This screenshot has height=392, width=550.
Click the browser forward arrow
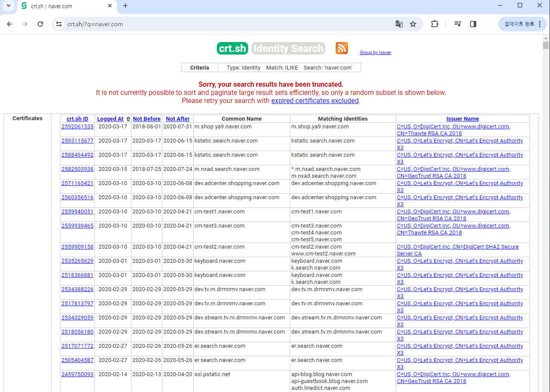pyautogui.click(x=25, y=24)
